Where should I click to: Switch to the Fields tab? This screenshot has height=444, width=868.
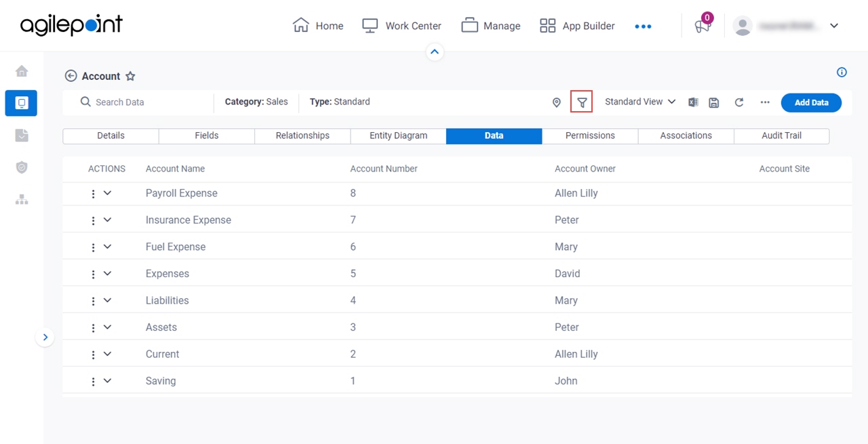pyautogui.click(x=207, y=136)
